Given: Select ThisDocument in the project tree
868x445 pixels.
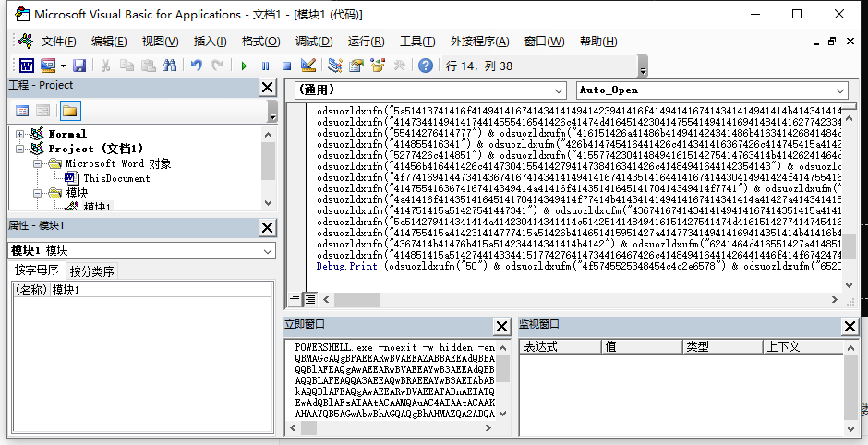Looking at the screenshot, I should coord(116,178).
